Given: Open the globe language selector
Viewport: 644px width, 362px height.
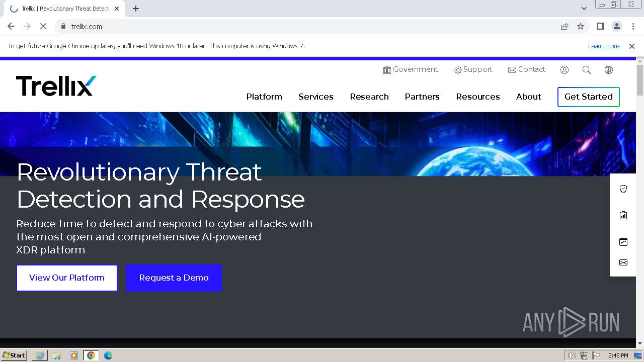Looking at the screenshot, I should pos(609,70).
